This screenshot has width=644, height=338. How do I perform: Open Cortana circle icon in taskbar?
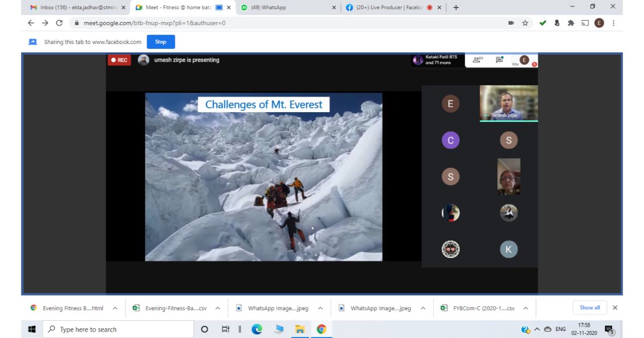[204, 329]
